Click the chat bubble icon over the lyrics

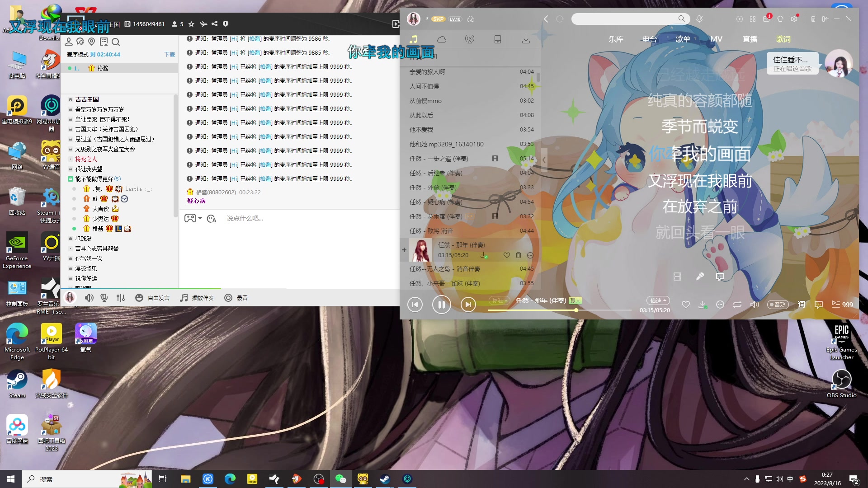coord(720,277)
